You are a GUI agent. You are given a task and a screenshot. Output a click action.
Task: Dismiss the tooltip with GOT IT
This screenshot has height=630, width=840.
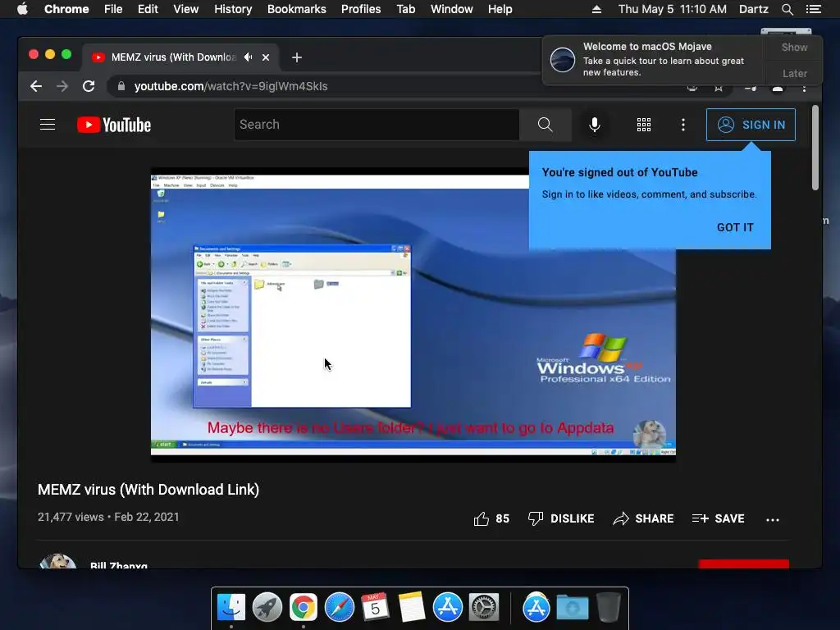coord(735,227)
